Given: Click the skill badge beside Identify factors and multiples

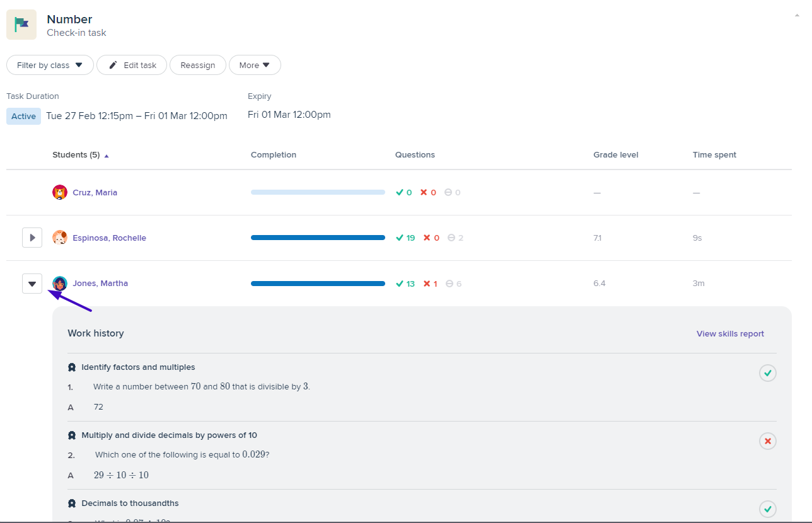Looking at the screenshot, I should (72, 367).
